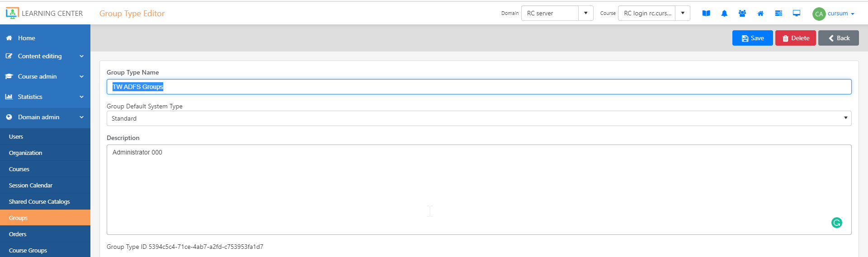This screenshot has width=868, height=257.
Task: Click the monitor display icon in header
Action: 797,14
